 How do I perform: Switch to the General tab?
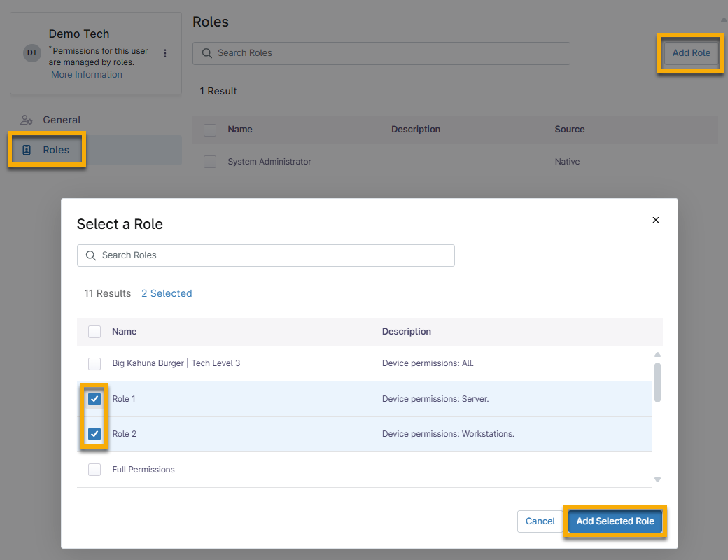click(x=62, y=120)
